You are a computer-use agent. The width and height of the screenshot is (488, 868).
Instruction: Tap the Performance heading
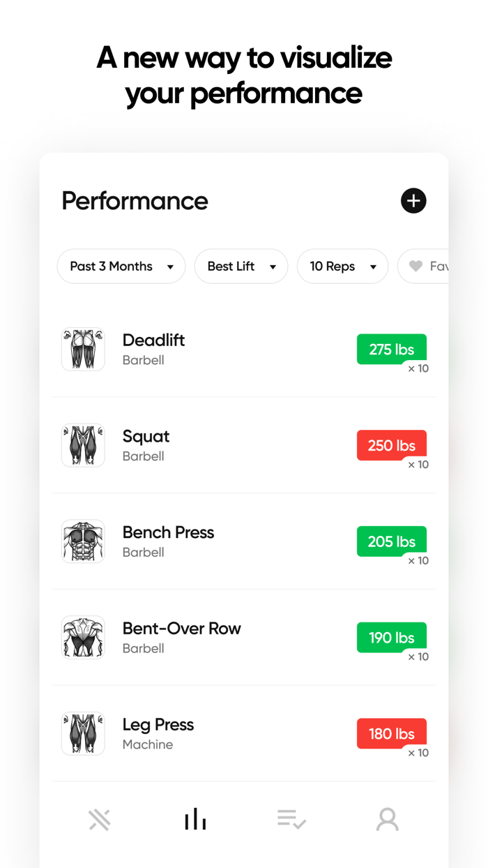pyautogui.click(x=135, y=201)
